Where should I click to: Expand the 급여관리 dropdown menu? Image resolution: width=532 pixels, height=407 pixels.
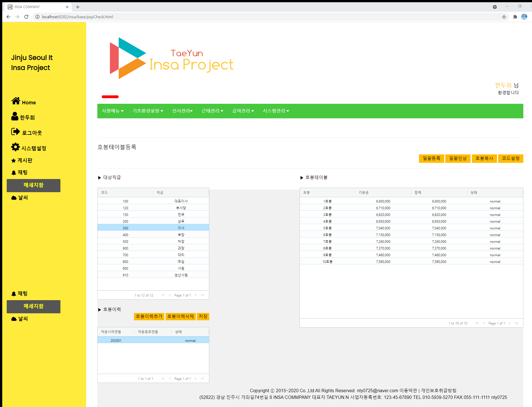[x=243, y=111]
